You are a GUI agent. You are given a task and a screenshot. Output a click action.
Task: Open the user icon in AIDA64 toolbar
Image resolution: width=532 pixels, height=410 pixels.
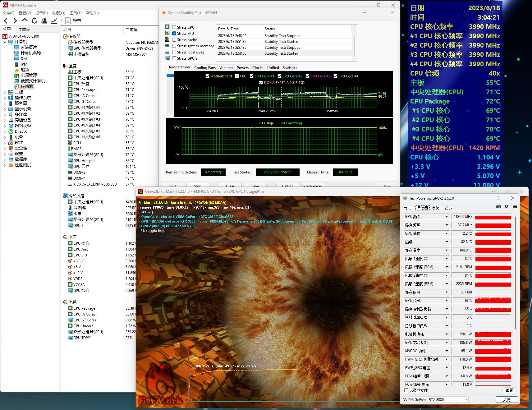click(44, 21)
